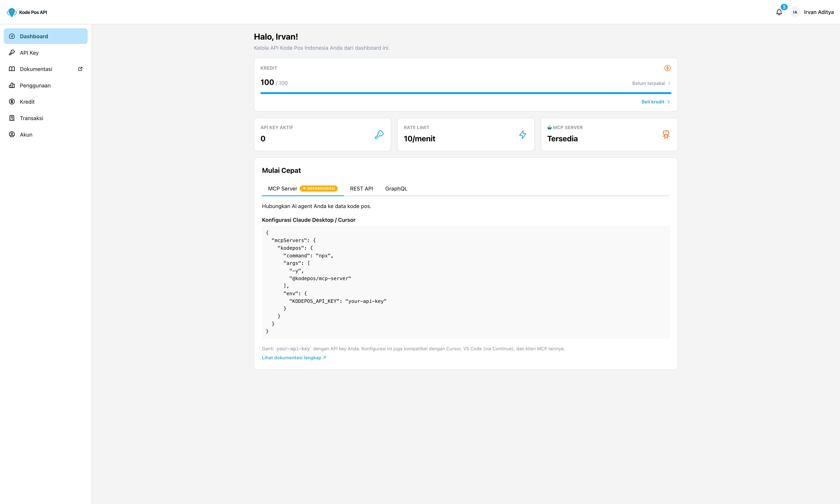Click the 'Kelola API Kode Pos Indonesia' subtitle

(321, 48)
